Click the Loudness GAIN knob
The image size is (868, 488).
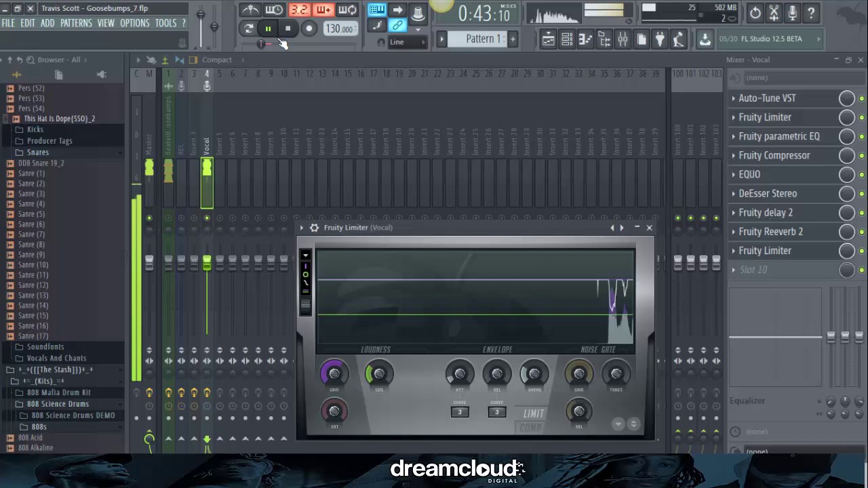[x=334, y=373]
